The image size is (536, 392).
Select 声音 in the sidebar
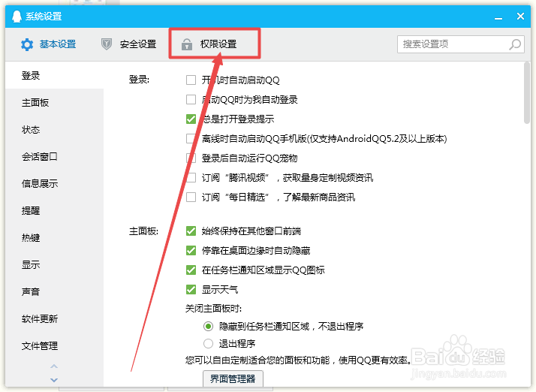54,292
